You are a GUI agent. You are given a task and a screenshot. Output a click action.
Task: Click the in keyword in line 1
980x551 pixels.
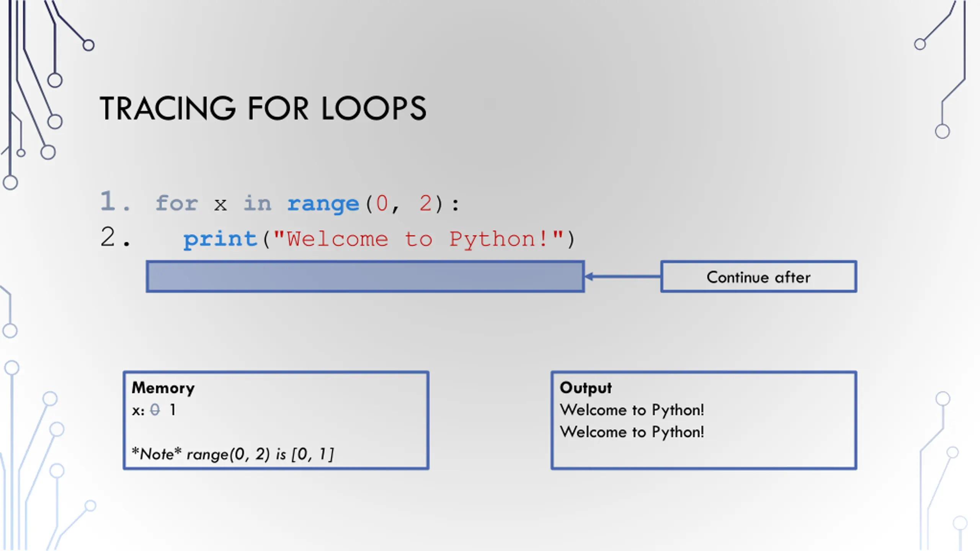pyautogui.click(x=257, y=203)
